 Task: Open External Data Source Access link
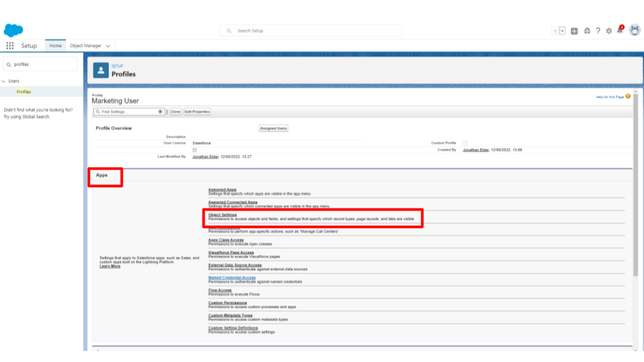coord(235,265)
